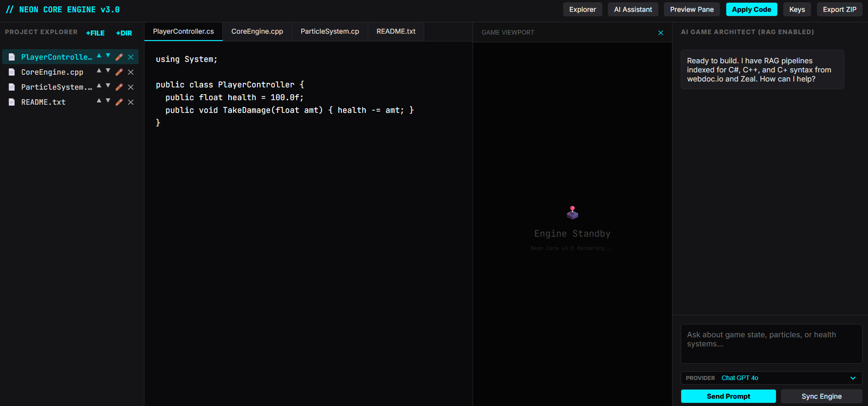This screenshot has width=868, height=406.
Task: Switch to the CoreEngine.cpp tab
Action: click(257, 31)
